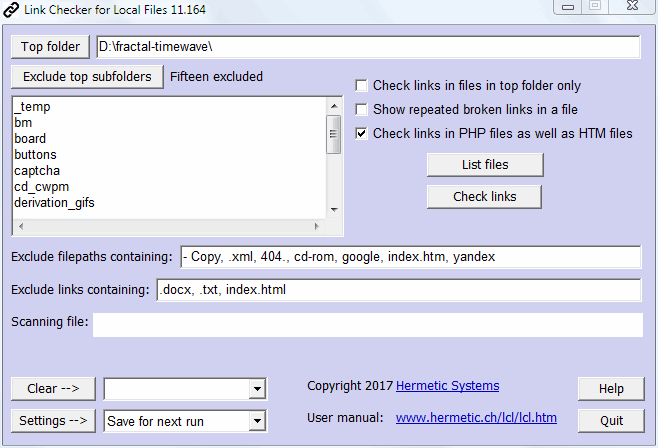Open the Hermetic Systems link

[x=447, y=386]
